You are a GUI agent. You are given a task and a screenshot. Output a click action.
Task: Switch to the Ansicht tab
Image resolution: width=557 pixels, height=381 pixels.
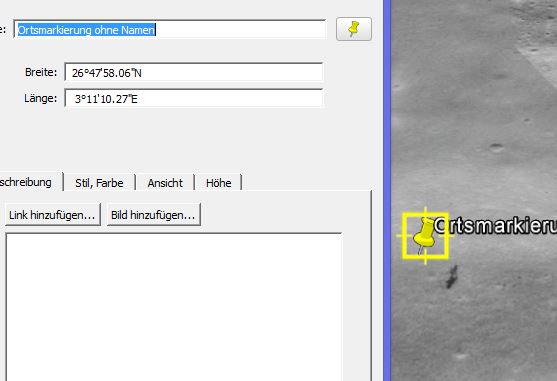[165, 183]
